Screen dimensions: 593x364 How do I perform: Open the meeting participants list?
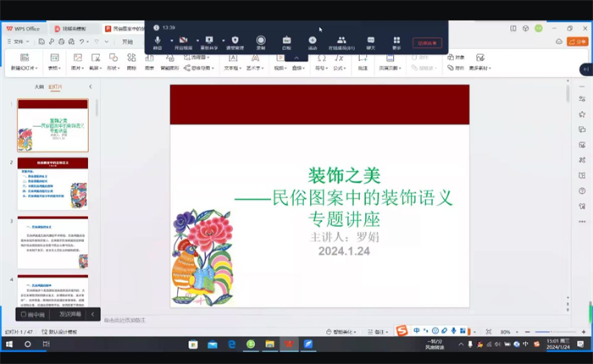click(341, 42)
